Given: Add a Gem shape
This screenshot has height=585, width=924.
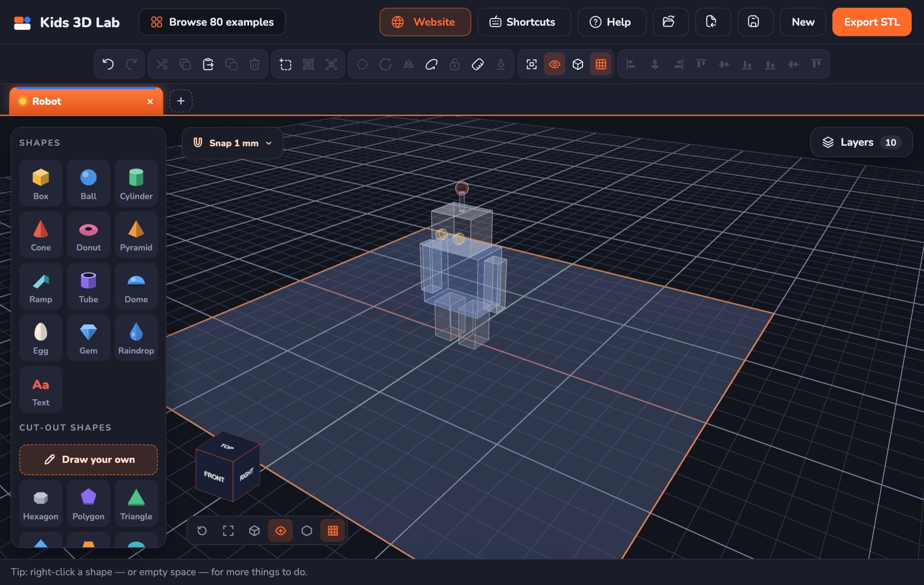Looking at the screenshot, I should point(88,338).
